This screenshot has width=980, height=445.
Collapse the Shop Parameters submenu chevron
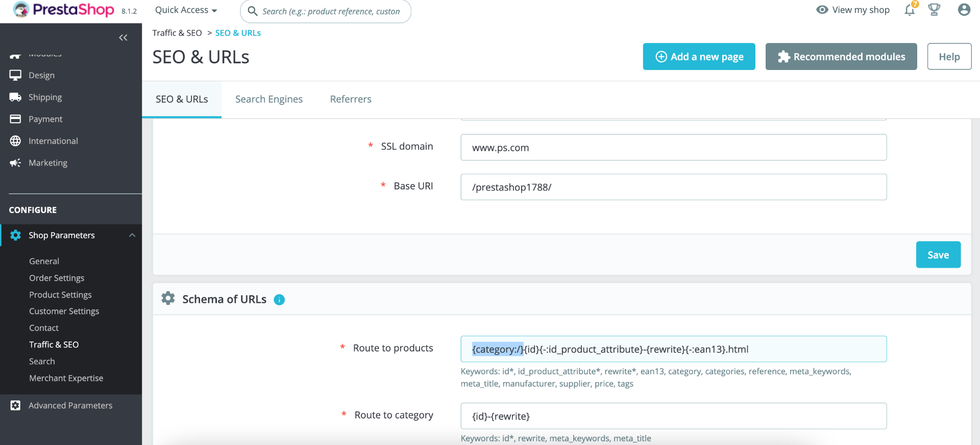click(132, 235)
